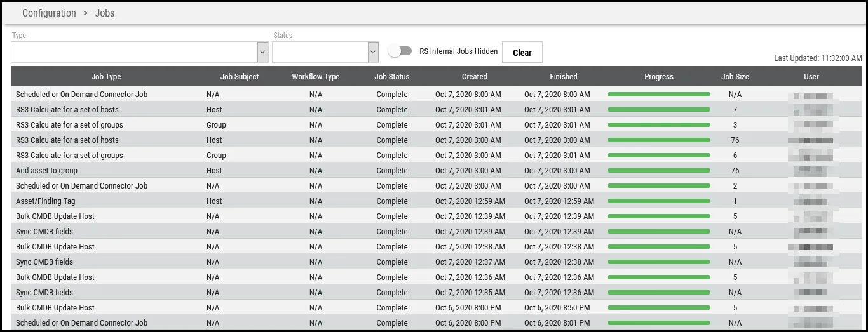This screenshot has width=868, height=332.
Task: Click the Type label above the filter
Action: coord(18,36)
